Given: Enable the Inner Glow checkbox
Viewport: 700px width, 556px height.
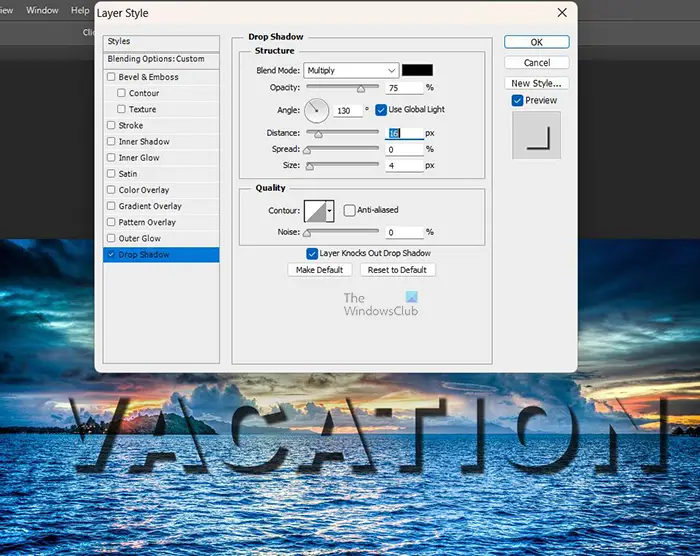Looking at the screenshot, I should tap(111, 157).
